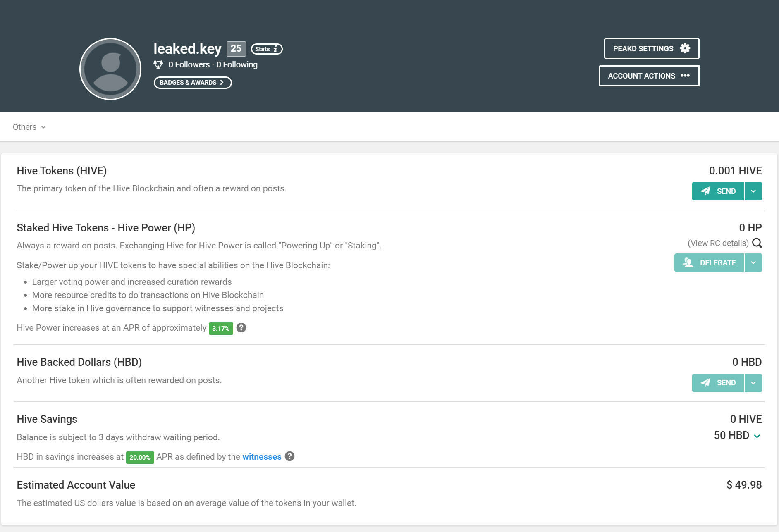Click the Delegate Hive Power button
The height and width of the screenshot is (532, 779).
coord(709,263)
